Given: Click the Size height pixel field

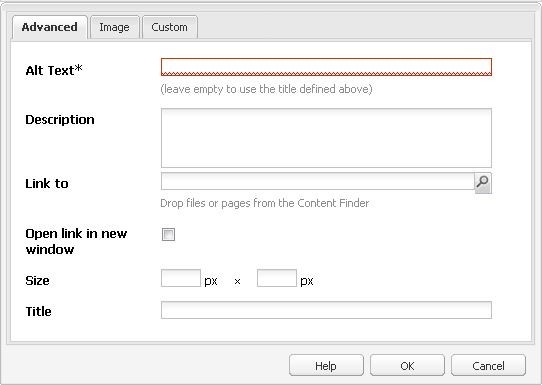Looking at the screenshot, I should point(277,278).
